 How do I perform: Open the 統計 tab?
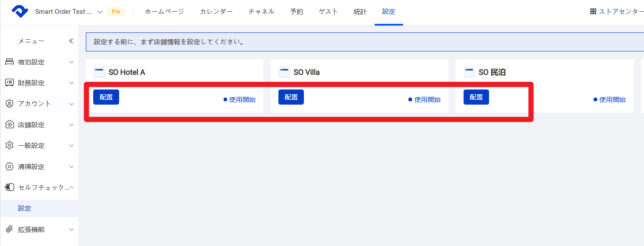pyautogui.click(x=360, y=12)
